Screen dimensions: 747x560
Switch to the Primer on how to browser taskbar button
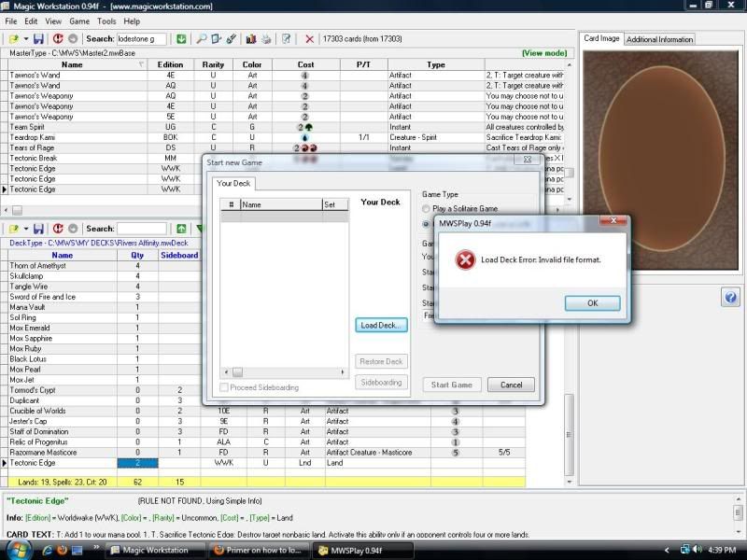(259, 550)
